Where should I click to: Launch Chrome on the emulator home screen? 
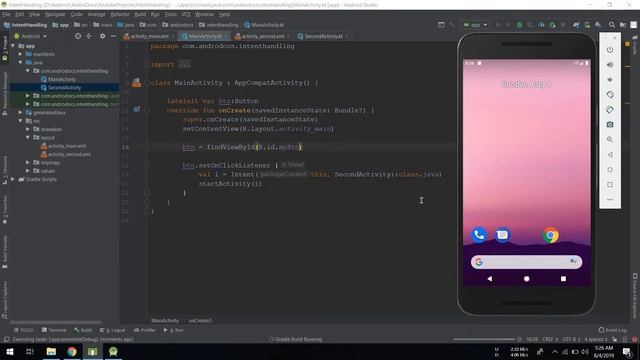coord(550,235)
